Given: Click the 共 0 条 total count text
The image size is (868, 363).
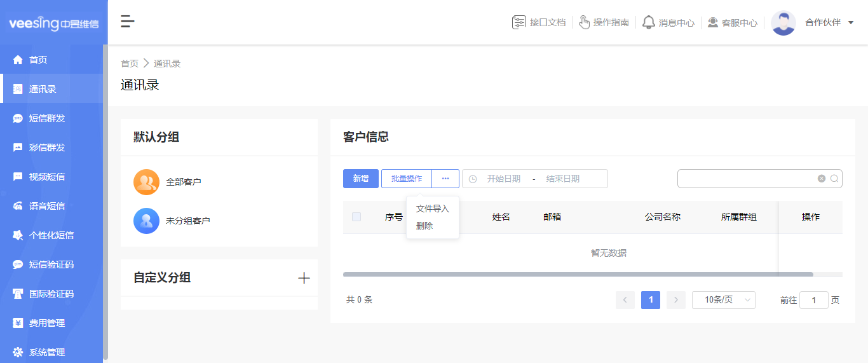Looking at the screenshot, I should click(360, 300).
